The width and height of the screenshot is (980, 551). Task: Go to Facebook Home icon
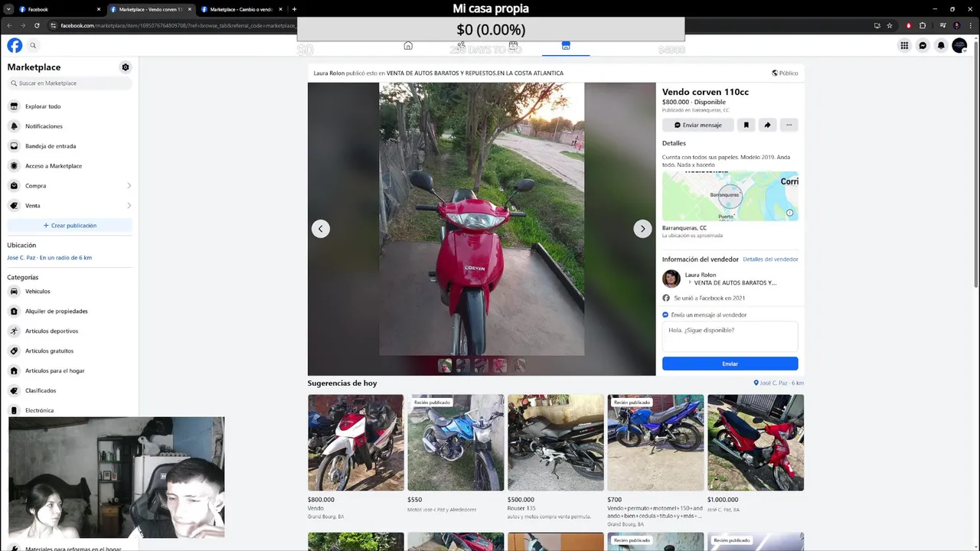(x=408, y=46)
